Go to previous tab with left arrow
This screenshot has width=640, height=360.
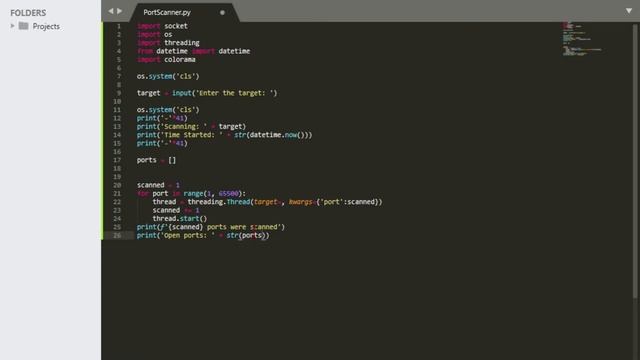[x=111, y=11]
